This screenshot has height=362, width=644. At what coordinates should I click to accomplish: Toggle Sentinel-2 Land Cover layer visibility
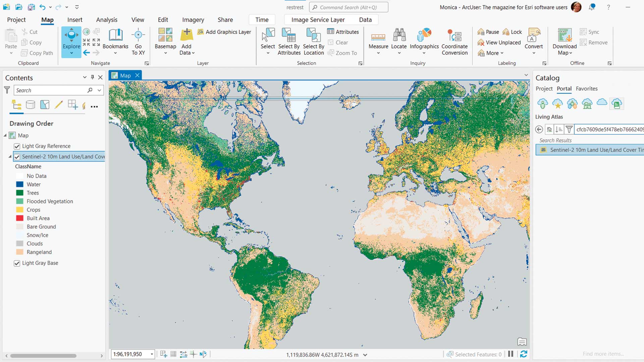click(x=17, y=157)
